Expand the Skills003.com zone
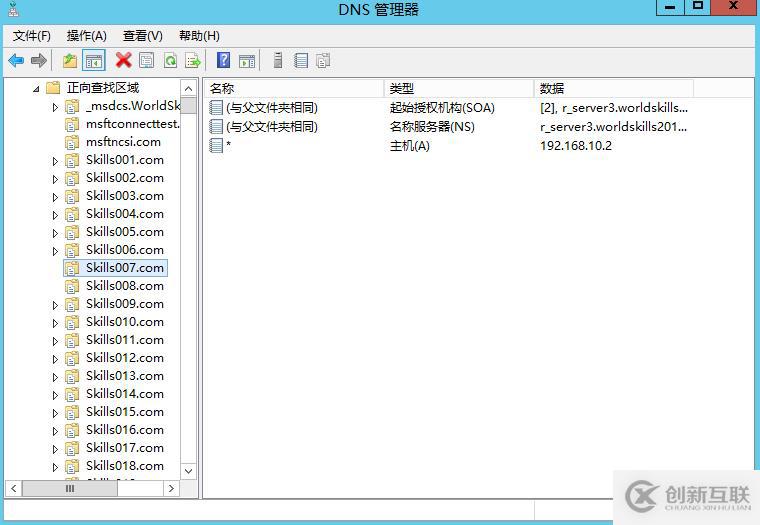Screen dimensions: 760x525 [x=55, y=197]
